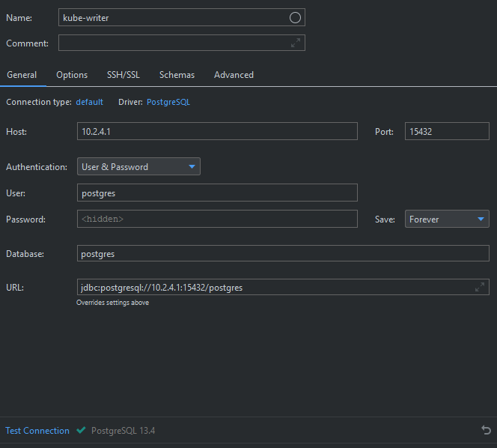Open the Advanced tab
497x448 pixels.
[x=234, y=75]
